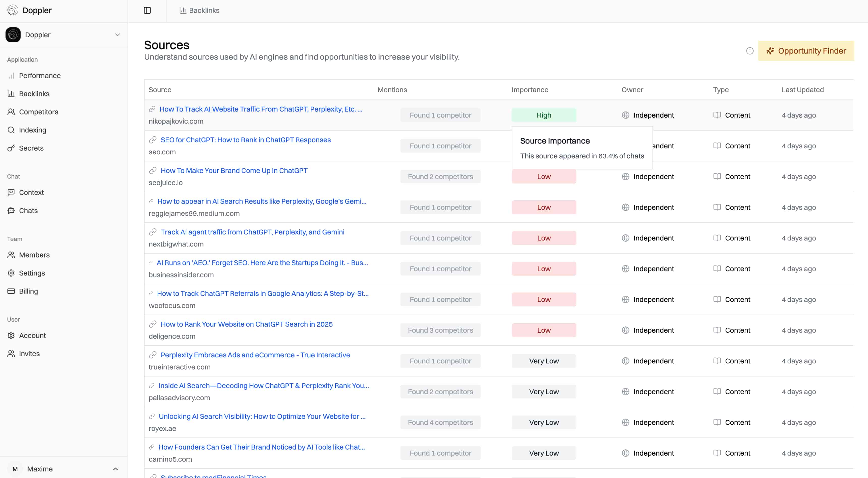Go to the Competitors section
Screen dimensions: 868x478
point(38,112)
